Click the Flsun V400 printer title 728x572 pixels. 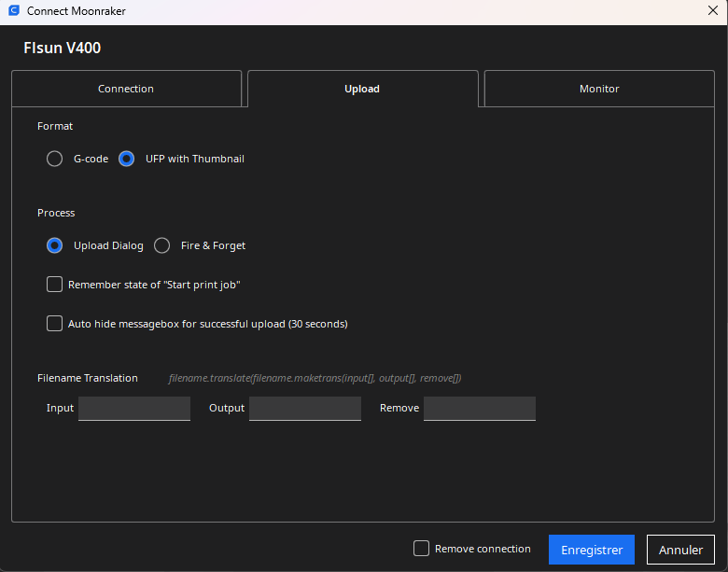point(63,48)
